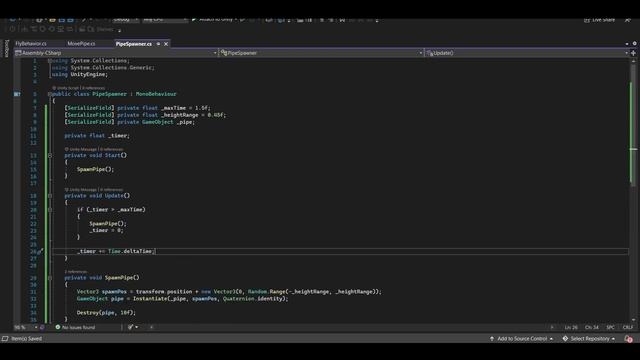The image size is (640, 360).
Task: Click the _pipe GameObject field declaration
Action: [129, 122]
